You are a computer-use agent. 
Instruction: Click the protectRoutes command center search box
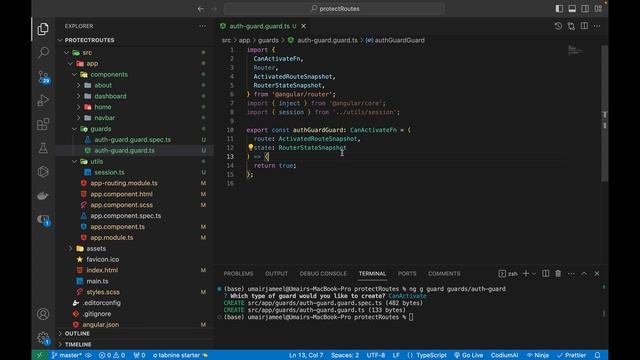click(334, 9)
